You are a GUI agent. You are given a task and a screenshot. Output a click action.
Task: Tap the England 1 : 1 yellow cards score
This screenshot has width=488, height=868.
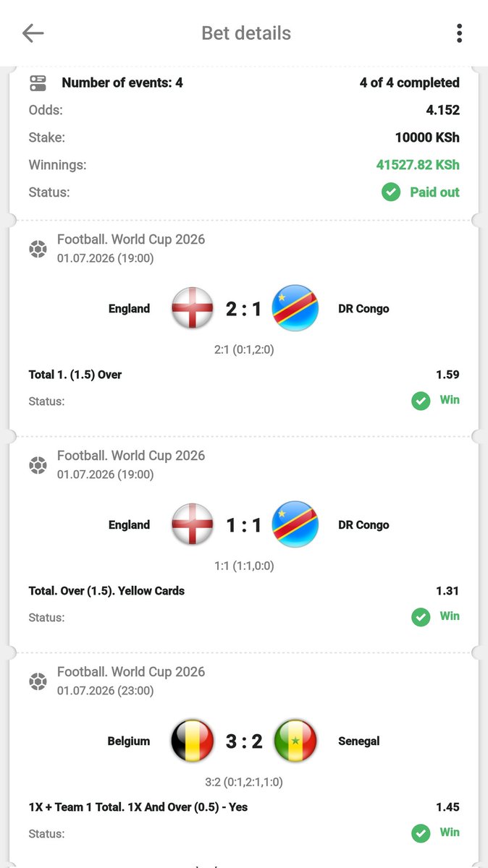point(244,525)
